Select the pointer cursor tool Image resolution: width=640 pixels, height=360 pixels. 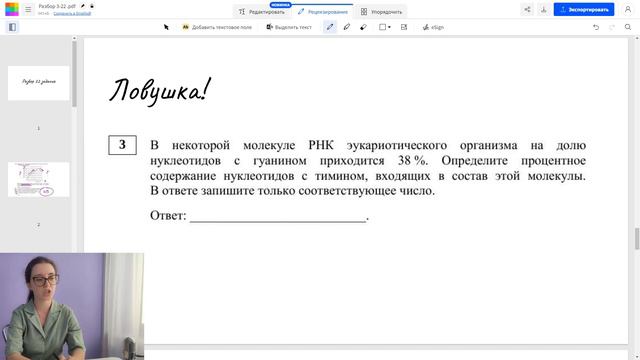[x=166, y=27]
